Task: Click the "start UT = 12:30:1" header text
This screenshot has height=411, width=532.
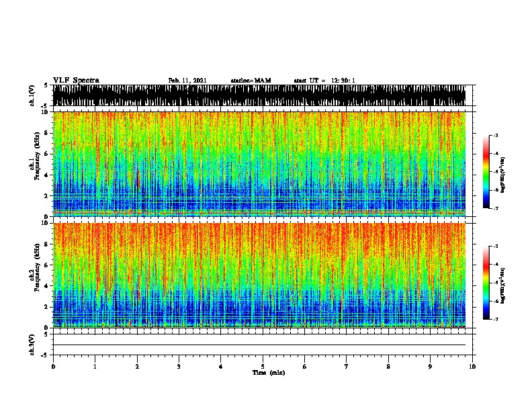Action: pos(324,81)
